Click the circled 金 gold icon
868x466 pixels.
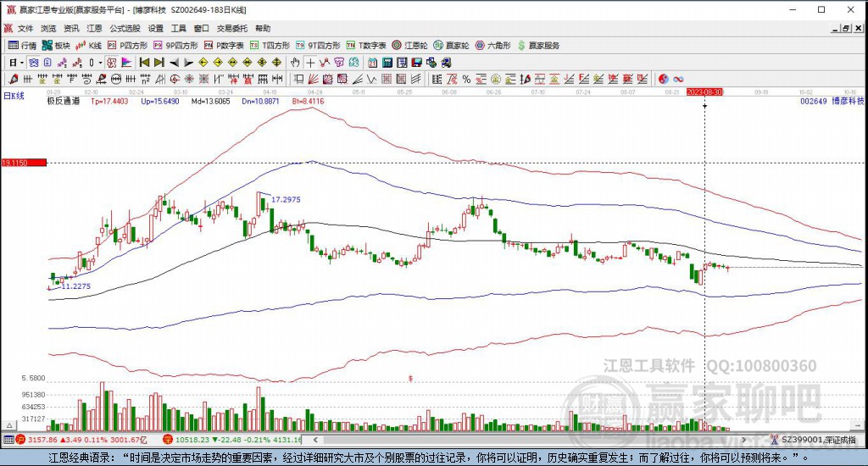[496, 79]
